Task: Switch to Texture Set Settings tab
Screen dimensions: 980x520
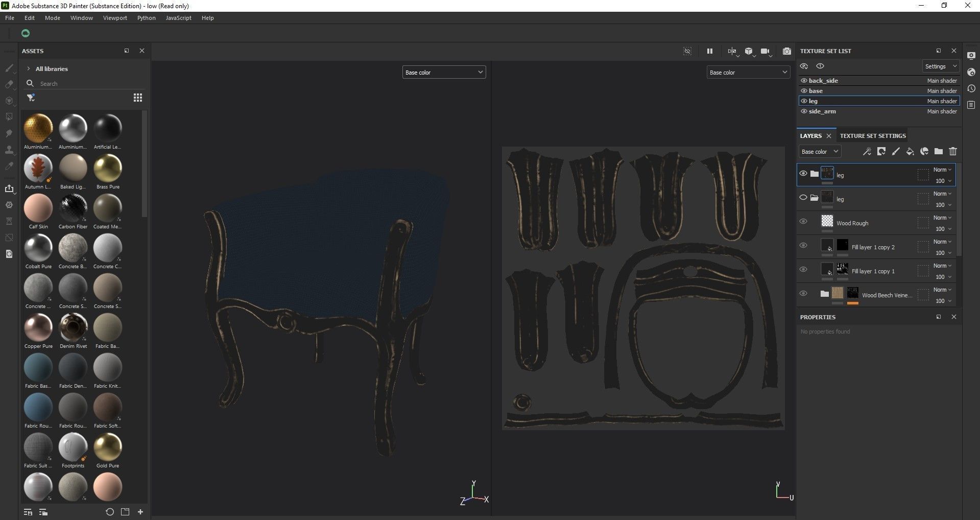Action: tap(873, 136)
